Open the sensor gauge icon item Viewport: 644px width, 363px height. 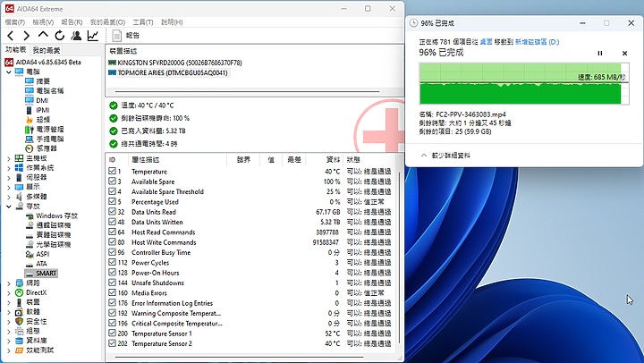click(x=30, y=148)
